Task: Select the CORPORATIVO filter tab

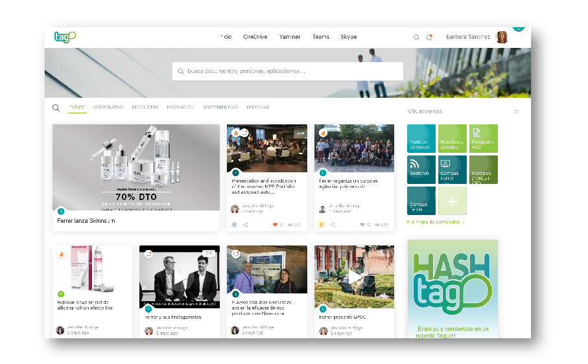Action: point(108,108)
